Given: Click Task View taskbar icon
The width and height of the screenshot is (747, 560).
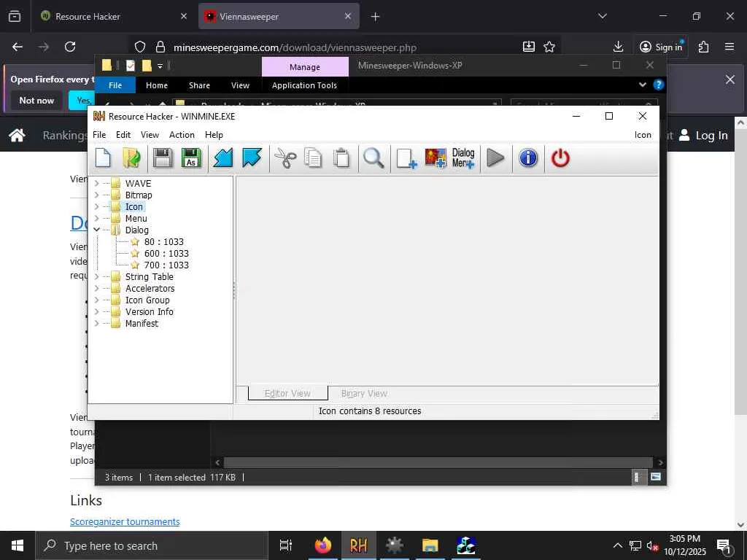Looking at the screenshot, I should [x=286, y=545].
